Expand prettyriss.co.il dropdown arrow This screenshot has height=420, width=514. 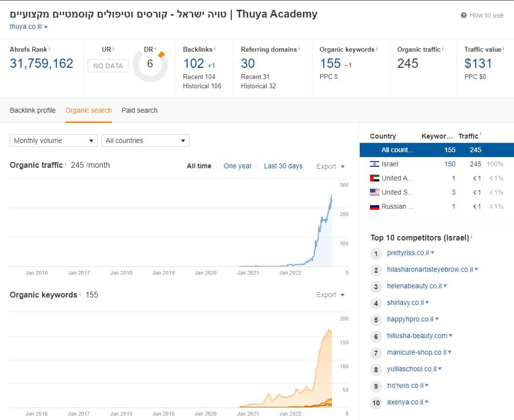pos(432,253)
